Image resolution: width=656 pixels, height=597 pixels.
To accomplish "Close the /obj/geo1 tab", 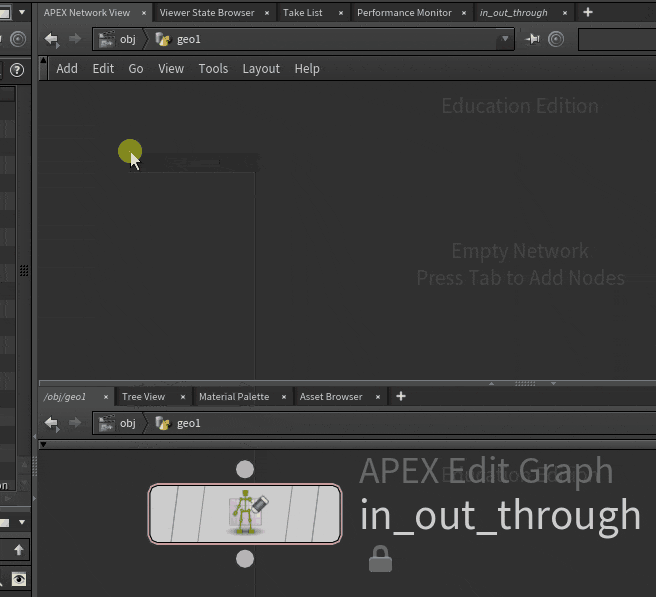I will 106,397.
